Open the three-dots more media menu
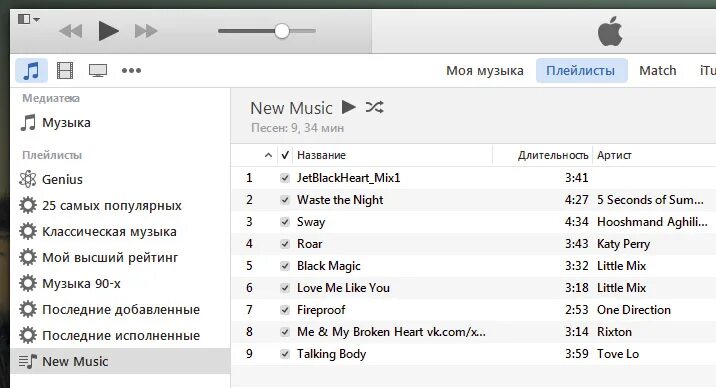This screenshot has height=388, width=716. 132,70
